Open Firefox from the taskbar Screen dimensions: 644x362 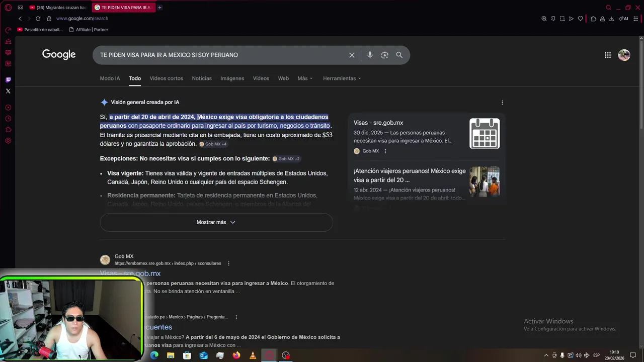(x=236, y=355)
